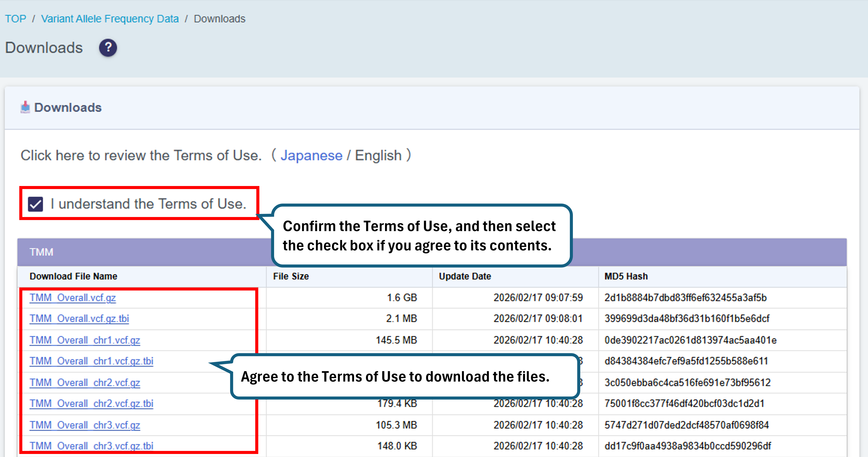Click the help question mark icon

(108, 47)
